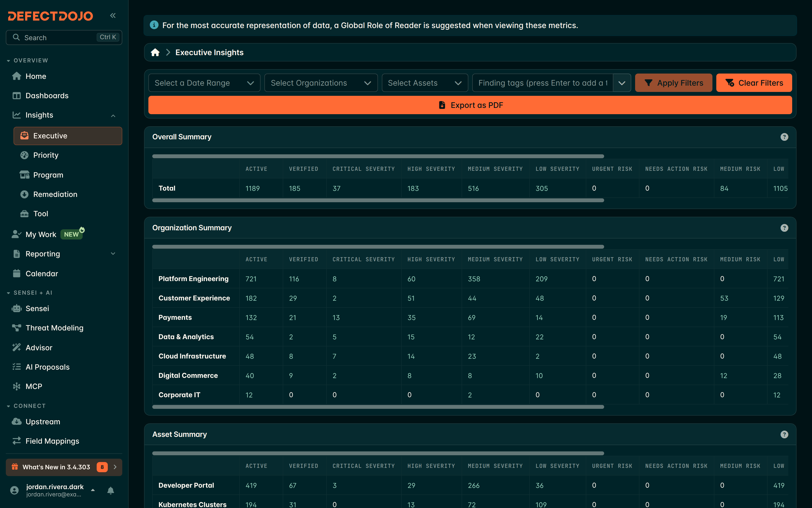Go to the Remediation insights page
The height and width of the screenshot is (508, 812).
point(67,194)
